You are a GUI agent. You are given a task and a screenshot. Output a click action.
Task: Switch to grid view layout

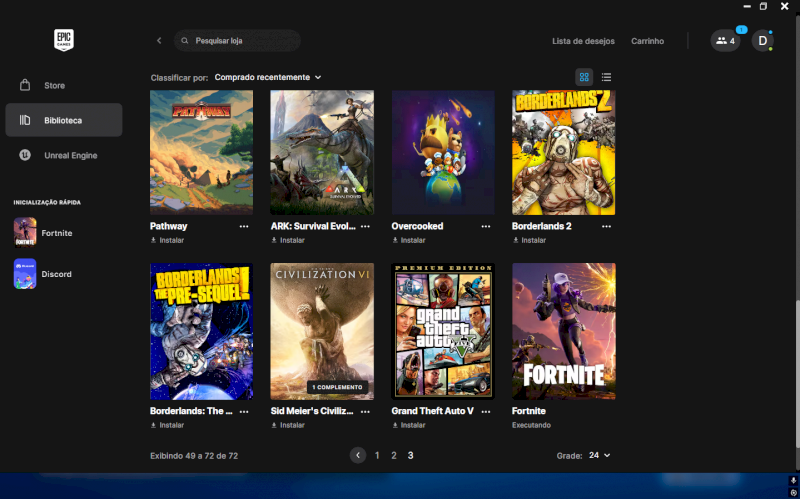tap(584, 77)
